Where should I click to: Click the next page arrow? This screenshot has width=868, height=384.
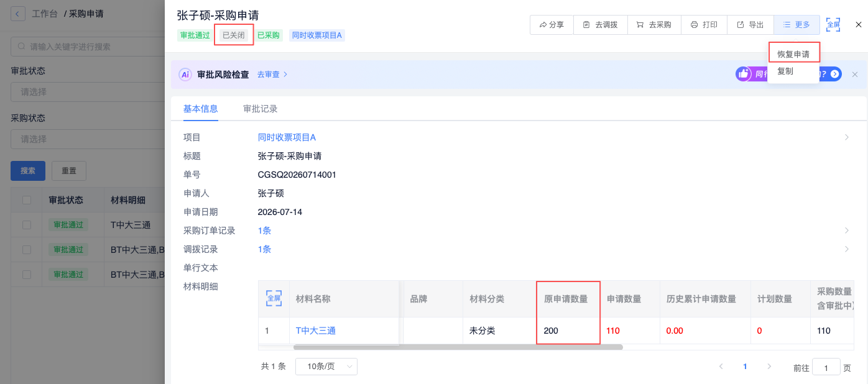coord(769,367)
